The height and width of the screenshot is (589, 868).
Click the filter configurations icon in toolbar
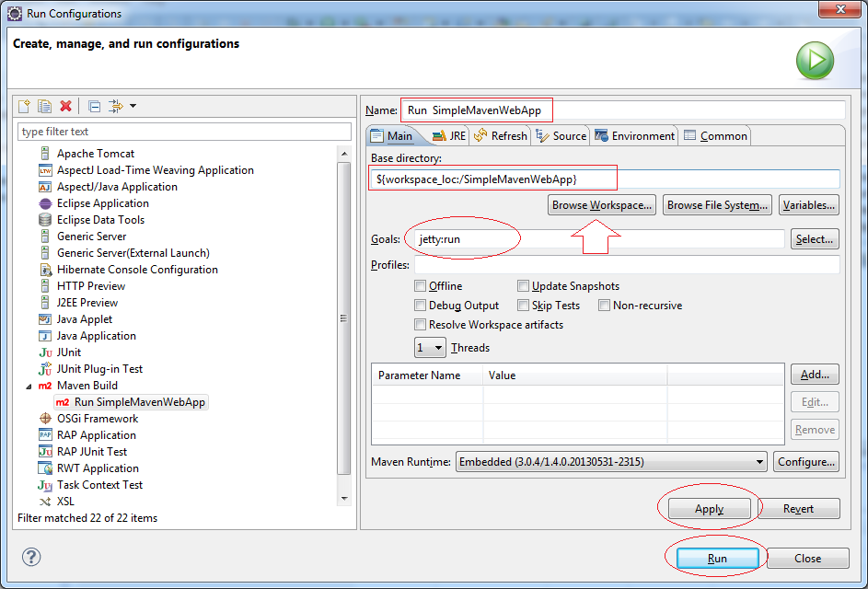click(x=116, y=106)
